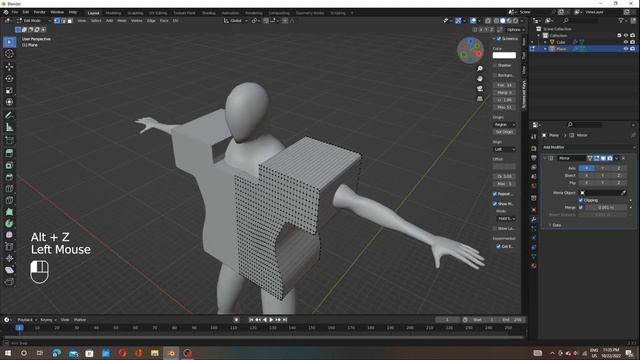Open the Mirror modifier extra options chevron
640x360 pixels.
click(617, 158)
